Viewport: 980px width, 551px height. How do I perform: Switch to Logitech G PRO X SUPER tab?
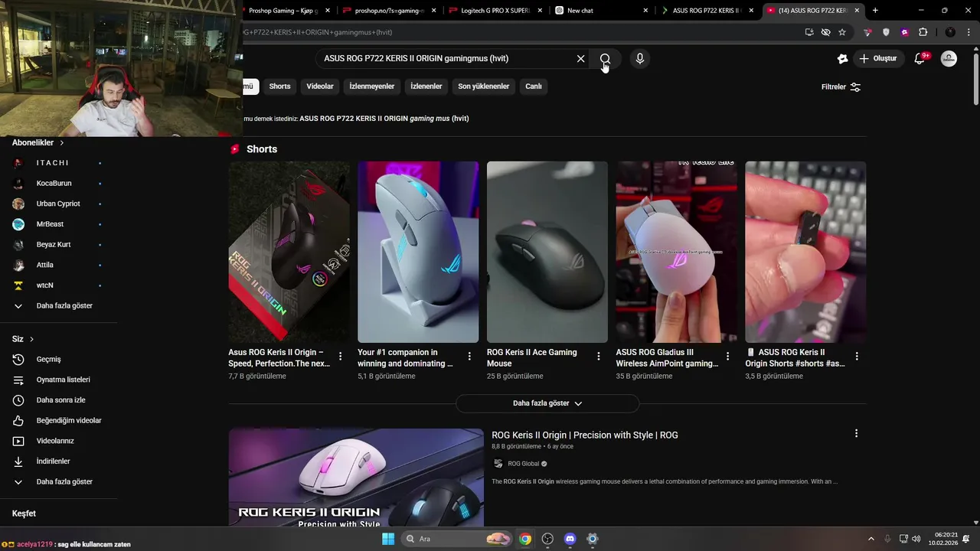click(495, 11)
